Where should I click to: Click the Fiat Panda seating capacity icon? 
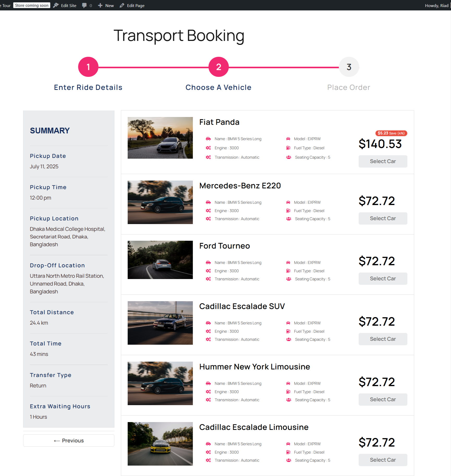(289, 157)
